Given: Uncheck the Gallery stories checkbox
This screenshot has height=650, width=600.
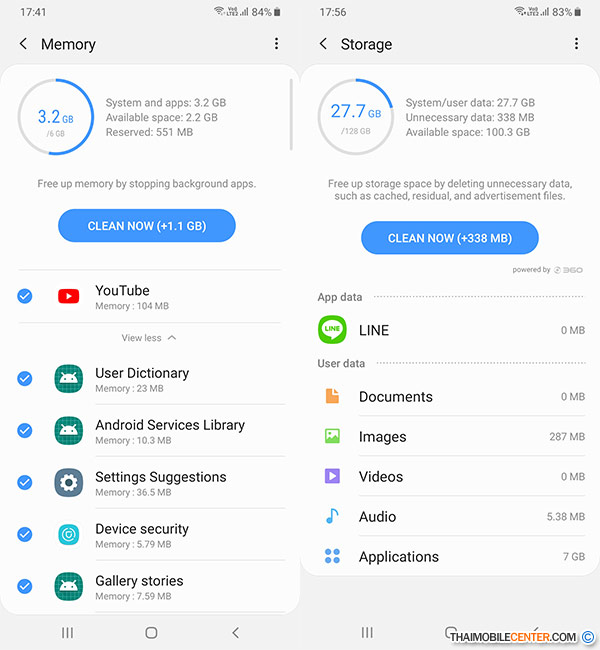Looking at the screenshot, I should (x=25, y=586).
